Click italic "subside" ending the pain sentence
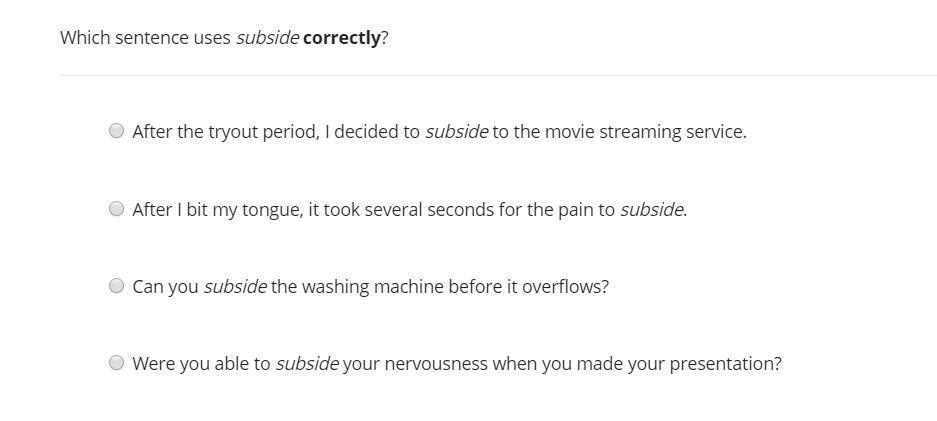Screen dimensions: 937x421 tap(651, 210)
